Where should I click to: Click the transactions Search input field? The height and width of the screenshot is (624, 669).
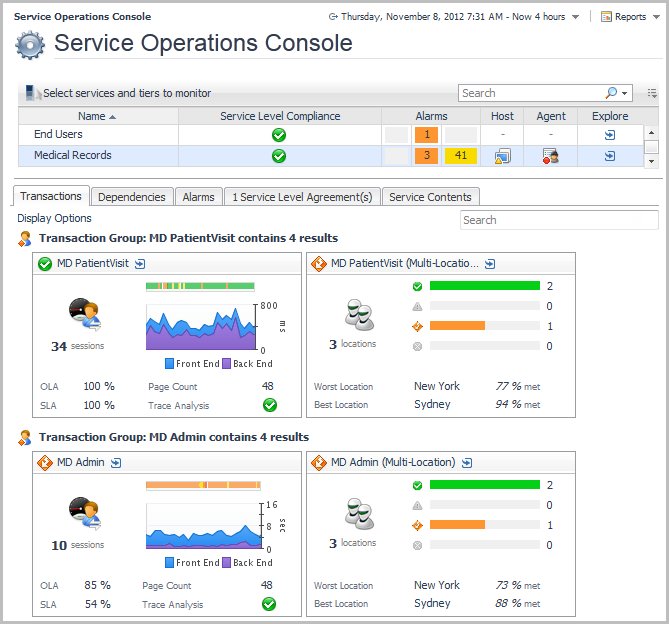(558, 220)
